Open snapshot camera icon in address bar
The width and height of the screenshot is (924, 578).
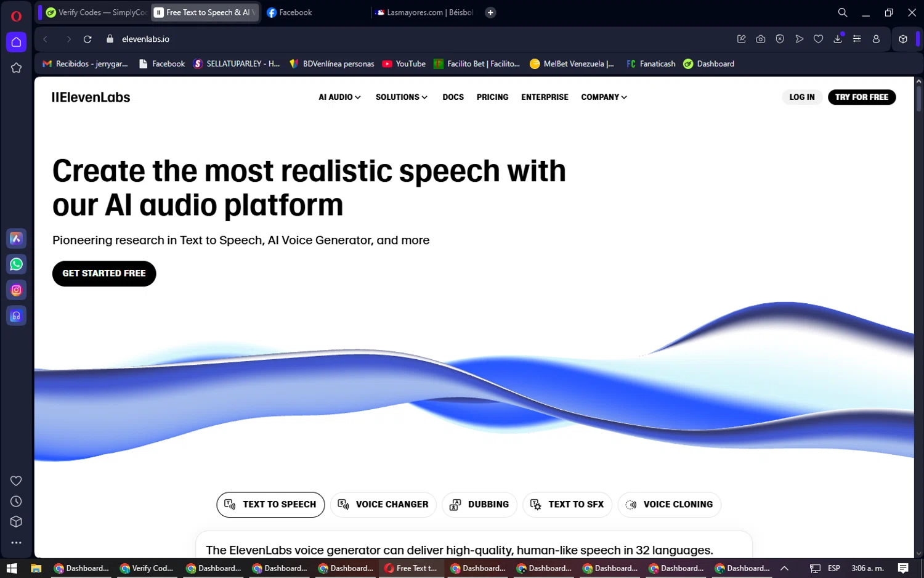pyautogui.click(x=761, y=39)
